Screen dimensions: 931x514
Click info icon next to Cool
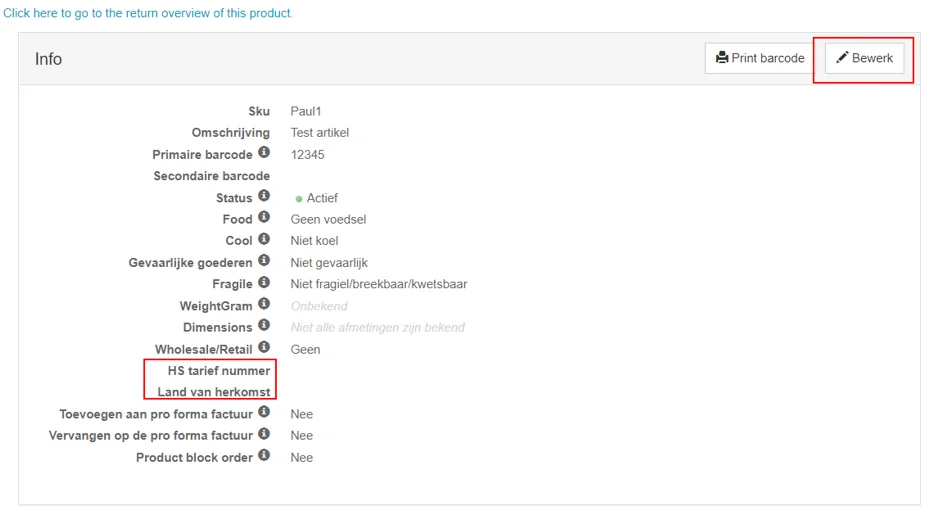coord(264,239)
